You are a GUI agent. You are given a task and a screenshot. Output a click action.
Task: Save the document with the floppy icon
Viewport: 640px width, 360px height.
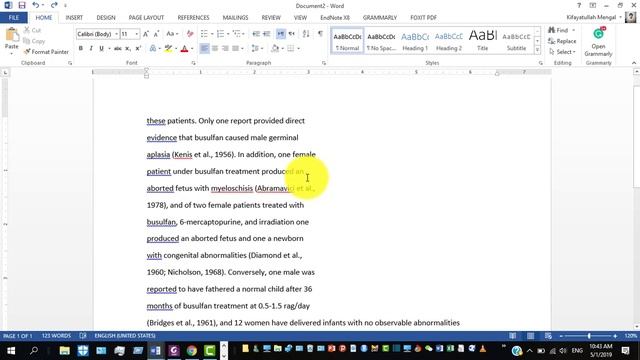22,5
